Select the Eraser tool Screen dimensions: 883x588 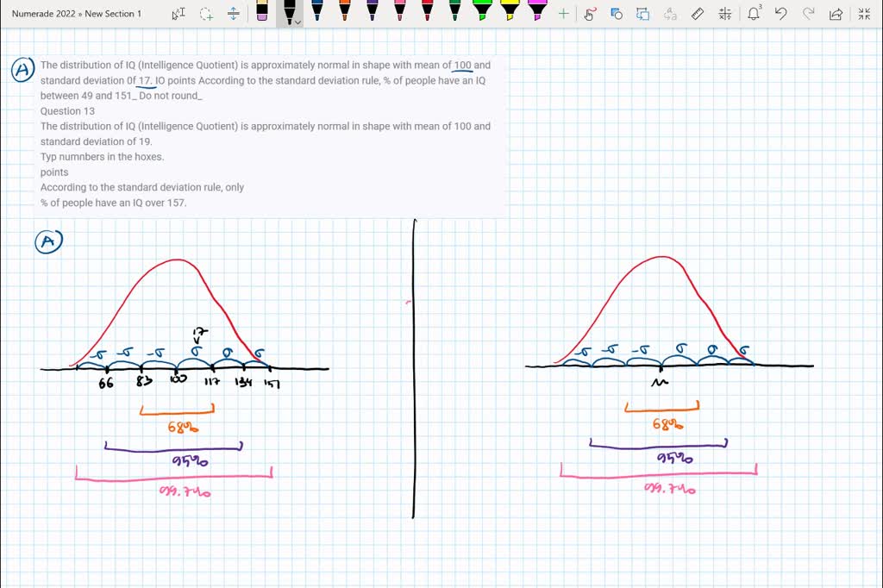click(263, 14)
